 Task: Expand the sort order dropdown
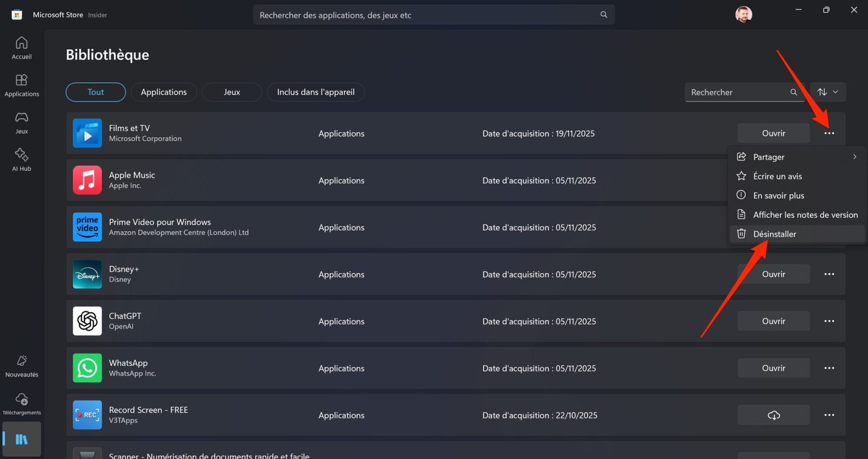827,92
